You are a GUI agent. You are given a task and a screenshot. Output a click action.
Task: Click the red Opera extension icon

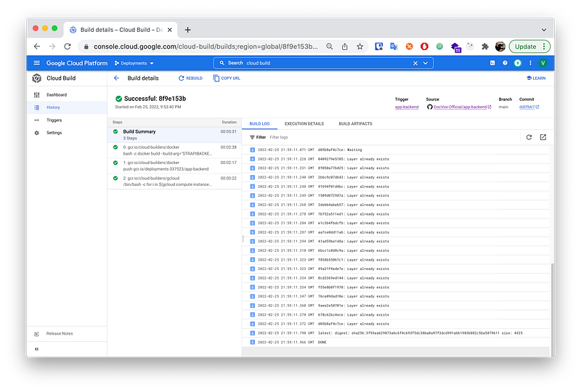click(424, 46)
